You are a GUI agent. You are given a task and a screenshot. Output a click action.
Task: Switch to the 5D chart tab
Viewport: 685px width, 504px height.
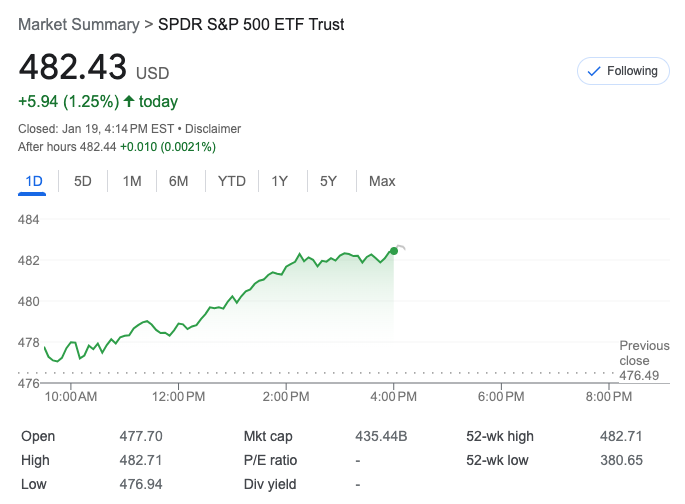83,181
